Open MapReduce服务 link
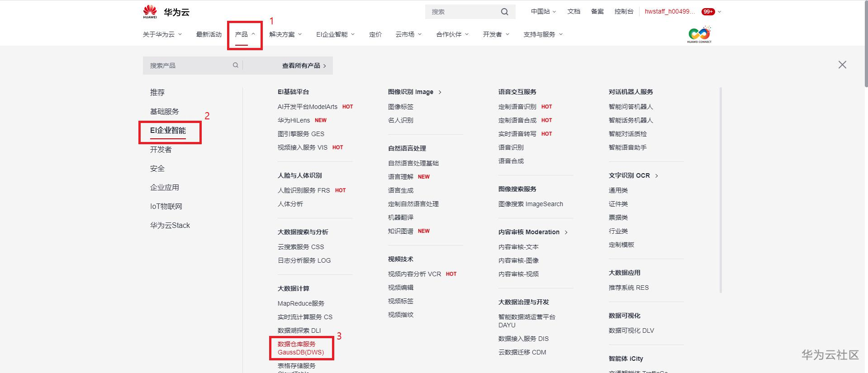 [301, 303]
